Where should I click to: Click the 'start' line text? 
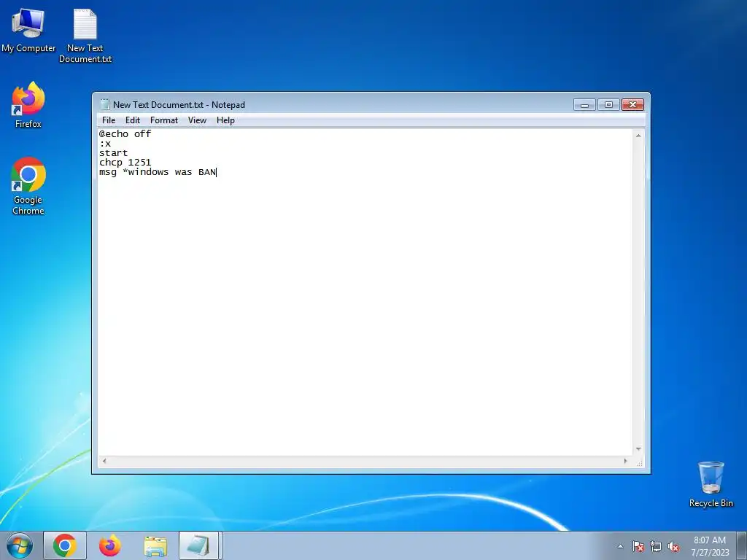tap(113, 153)
